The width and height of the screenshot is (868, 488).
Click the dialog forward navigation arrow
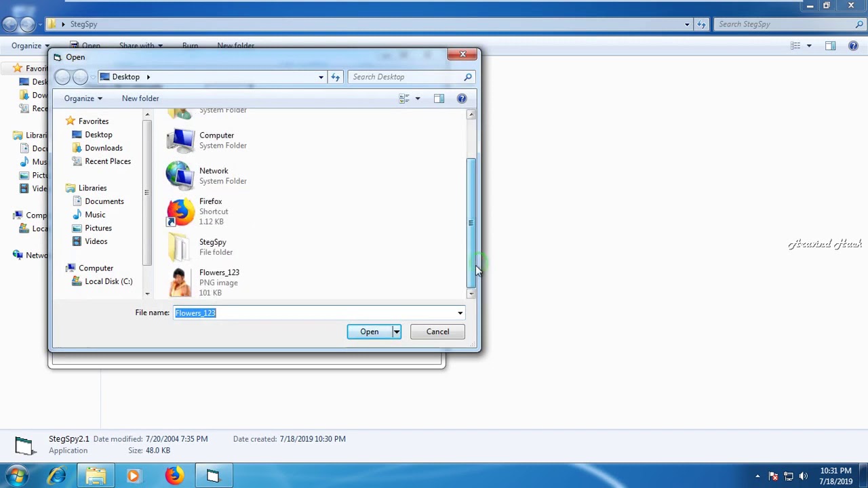pyautogui.click(x=80, y=77)
